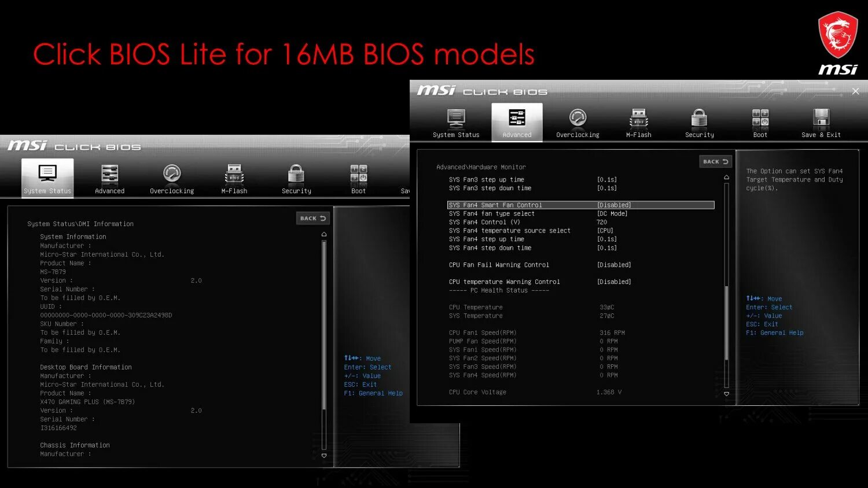Open M-Flash chip icon in right BIOS window
Image resolution: width=868 pixels, height=488 pixels.
coord(639,119)
